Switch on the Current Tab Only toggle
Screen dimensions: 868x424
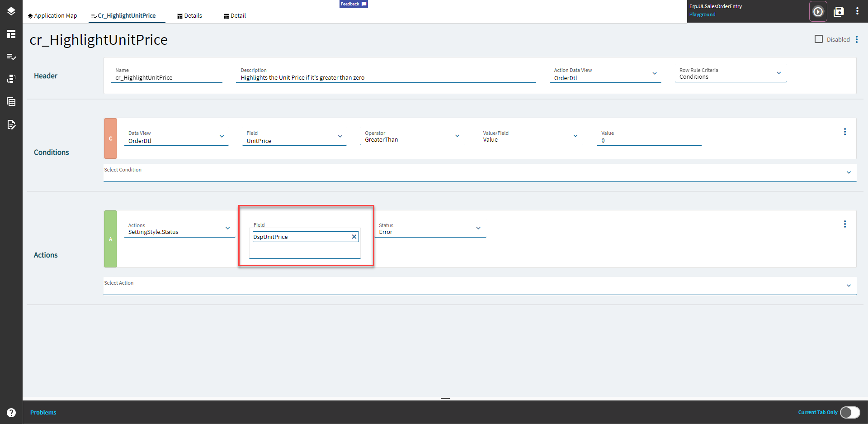pos(850,412)
